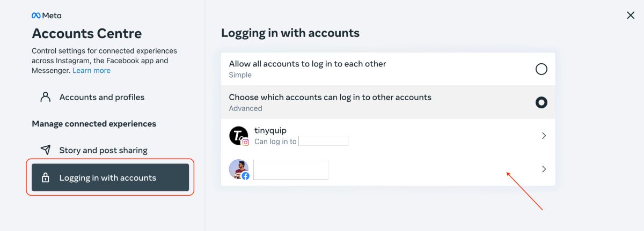Open the tinyquip Can log in to row
644x231 pixels.
[x=388, y=136]
